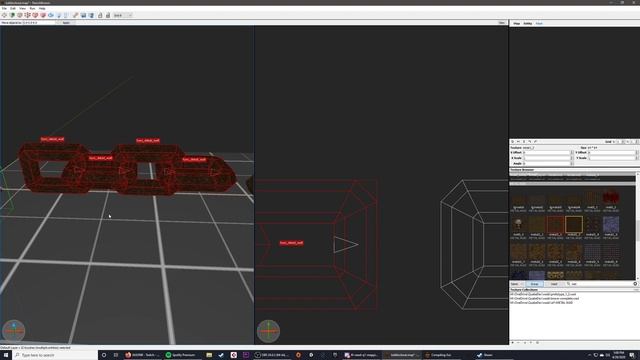The height and width of the screenshot is (360, 640).
Task: Open the View menu
Action: [22, 9]
